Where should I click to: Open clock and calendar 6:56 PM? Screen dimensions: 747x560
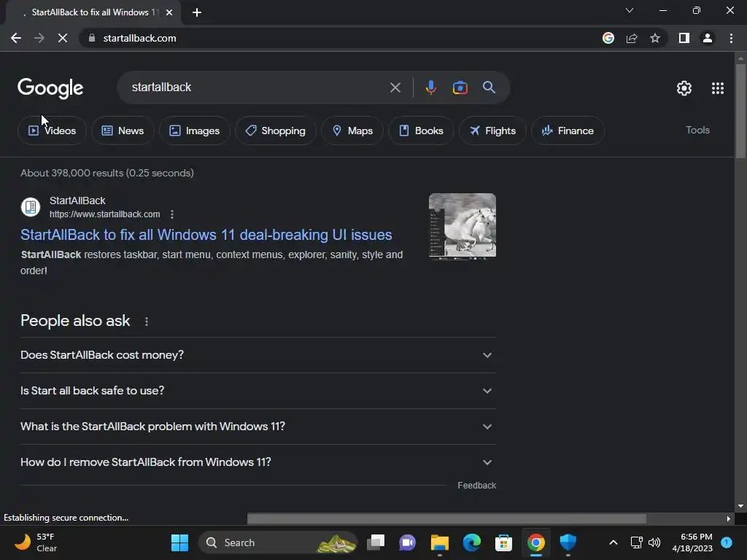692,542
